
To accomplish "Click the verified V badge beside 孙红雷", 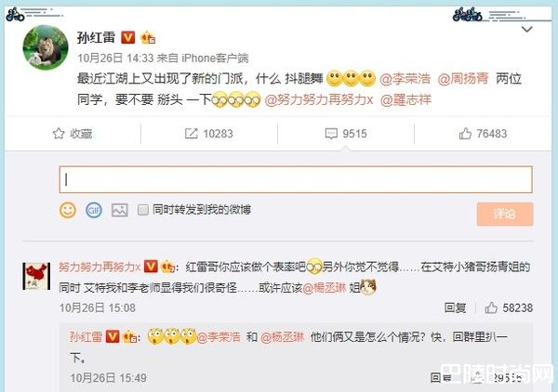I will pos(128,38).
